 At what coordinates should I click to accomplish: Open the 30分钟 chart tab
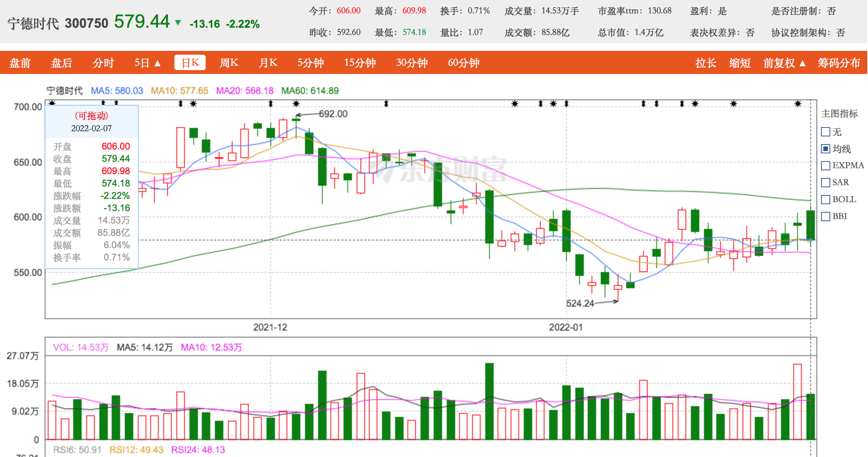point(412,63)
